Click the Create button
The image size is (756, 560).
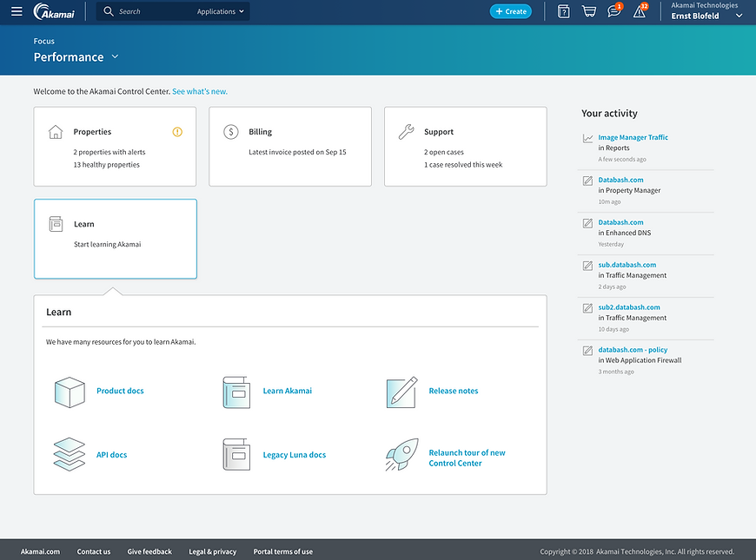coord(511,11)
